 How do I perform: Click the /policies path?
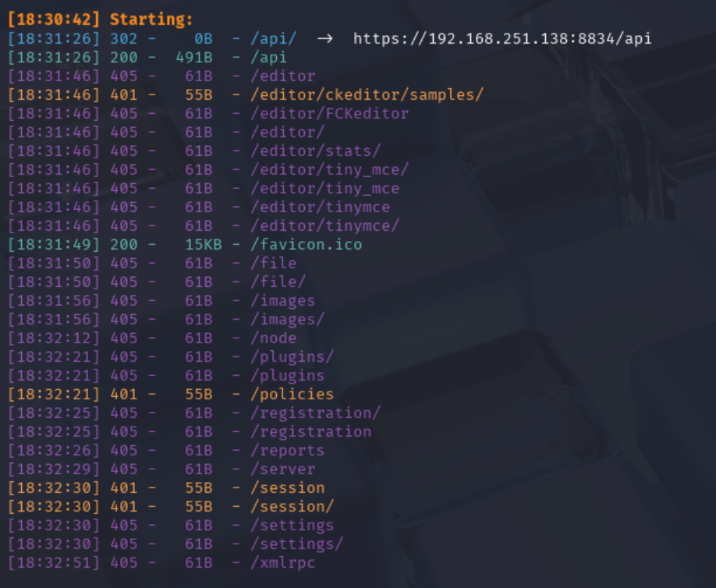coord(292,395)
